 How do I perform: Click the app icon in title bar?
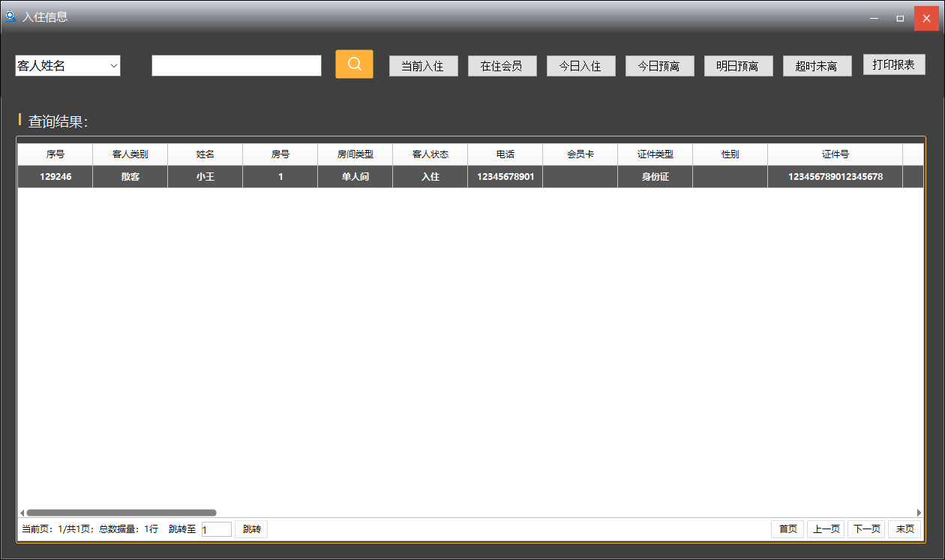pos(10,16)
